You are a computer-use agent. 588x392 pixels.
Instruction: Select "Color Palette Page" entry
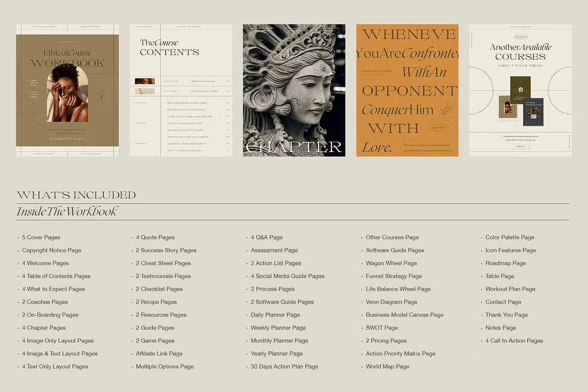click(509, 237)
